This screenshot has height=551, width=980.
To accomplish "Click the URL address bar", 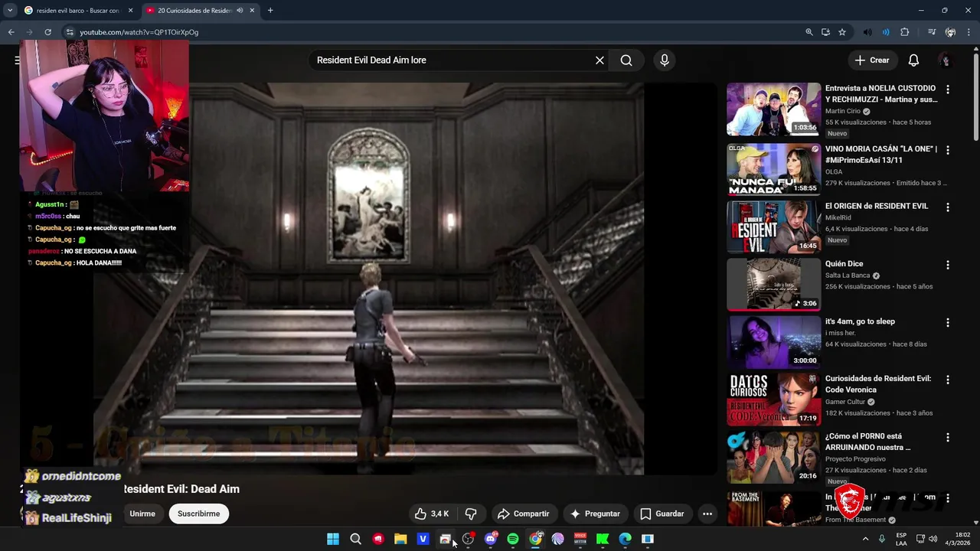I will pos(429,32).
